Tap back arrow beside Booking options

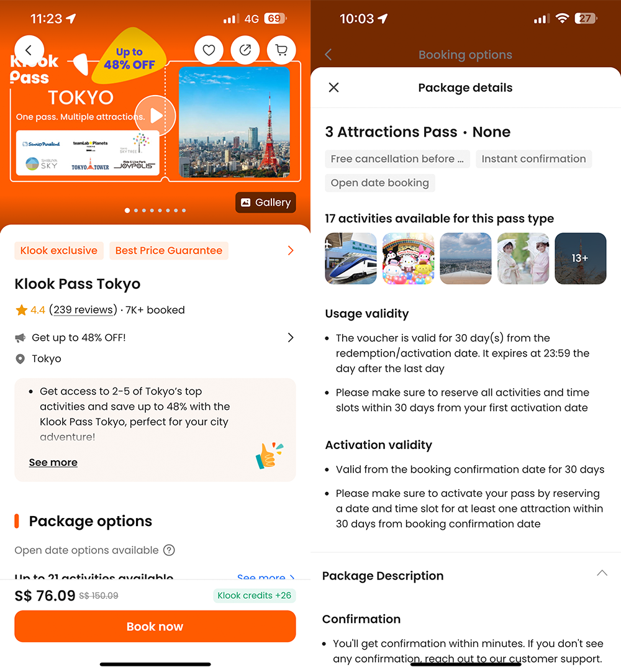329,55
